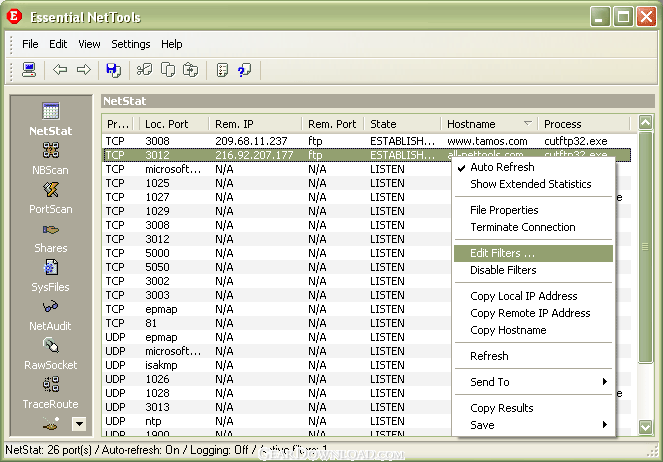
Task: Open the Shares tool in sidebar
Action: pyautogui.click(x=51, y=238)
